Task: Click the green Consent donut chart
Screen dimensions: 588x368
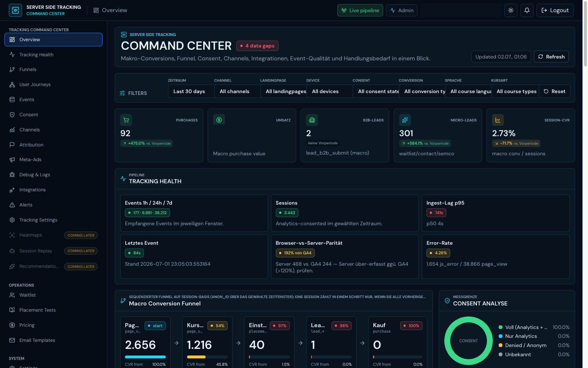Action: pyautogui.click(x=469, y=341)
